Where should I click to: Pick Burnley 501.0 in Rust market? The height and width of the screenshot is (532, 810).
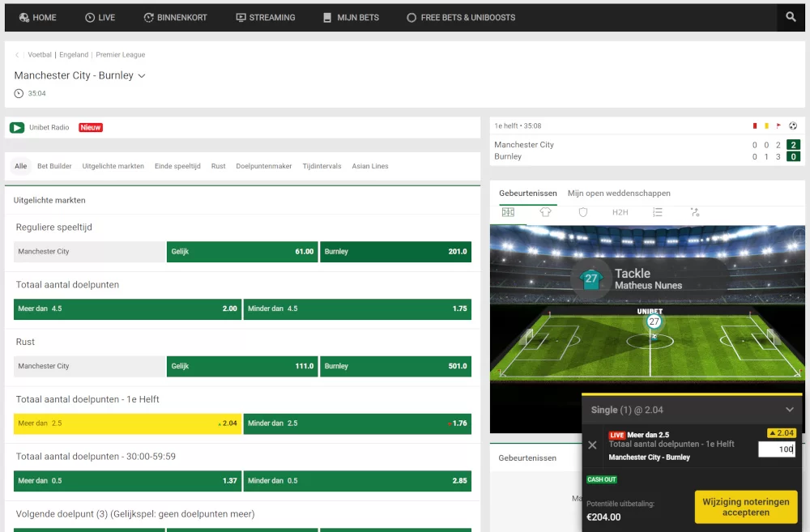tap(396, 366)
